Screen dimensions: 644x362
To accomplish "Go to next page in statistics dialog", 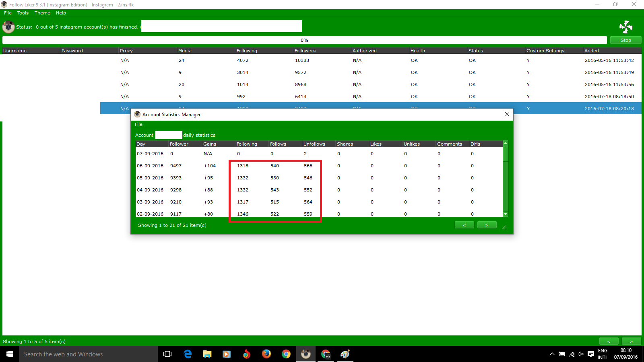I will 487,225.
